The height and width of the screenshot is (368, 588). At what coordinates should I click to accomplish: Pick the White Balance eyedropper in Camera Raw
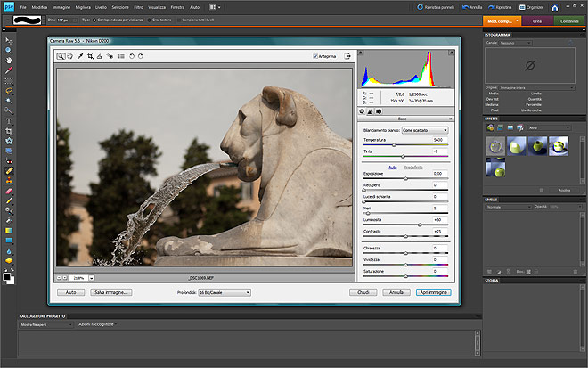(x=80, y=56)
